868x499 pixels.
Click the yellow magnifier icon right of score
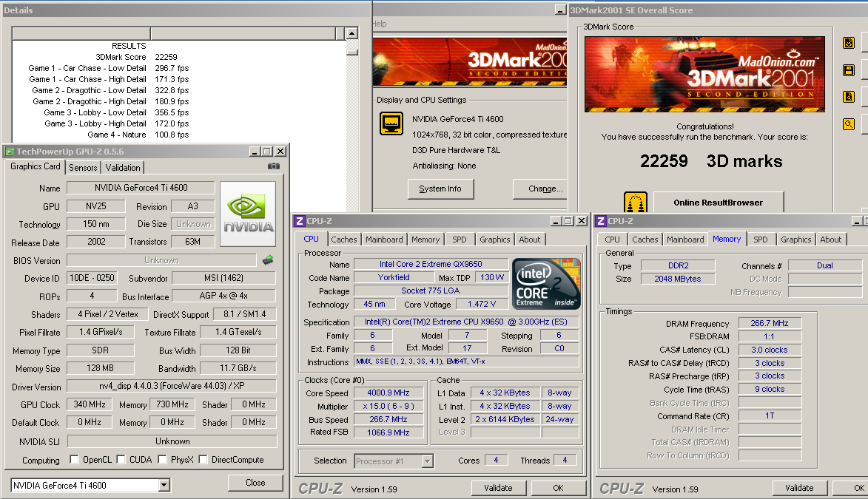point(849,124)
